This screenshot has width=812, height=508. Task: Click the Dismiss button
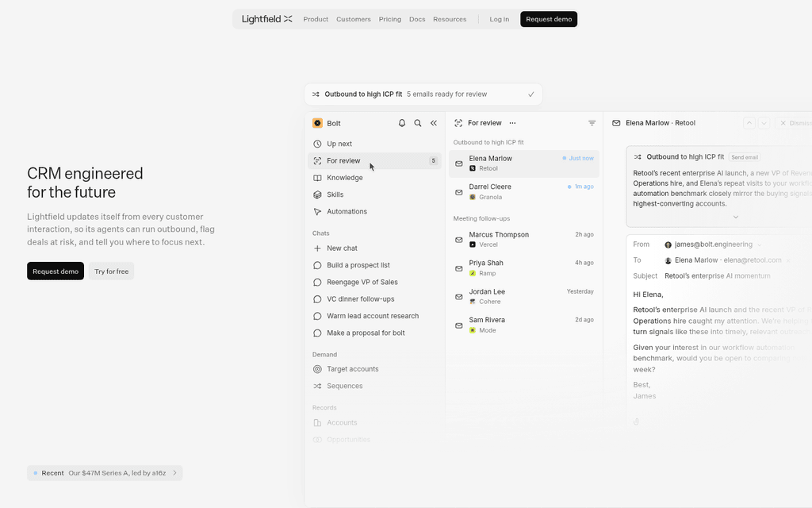tap(795, 123)
